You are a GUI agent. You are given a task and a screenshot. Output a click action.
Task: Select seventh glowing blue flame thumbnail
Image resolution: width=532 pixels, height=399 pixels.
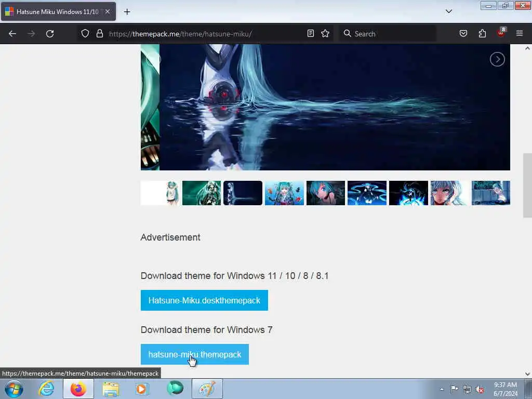click(x=408, y=193)
